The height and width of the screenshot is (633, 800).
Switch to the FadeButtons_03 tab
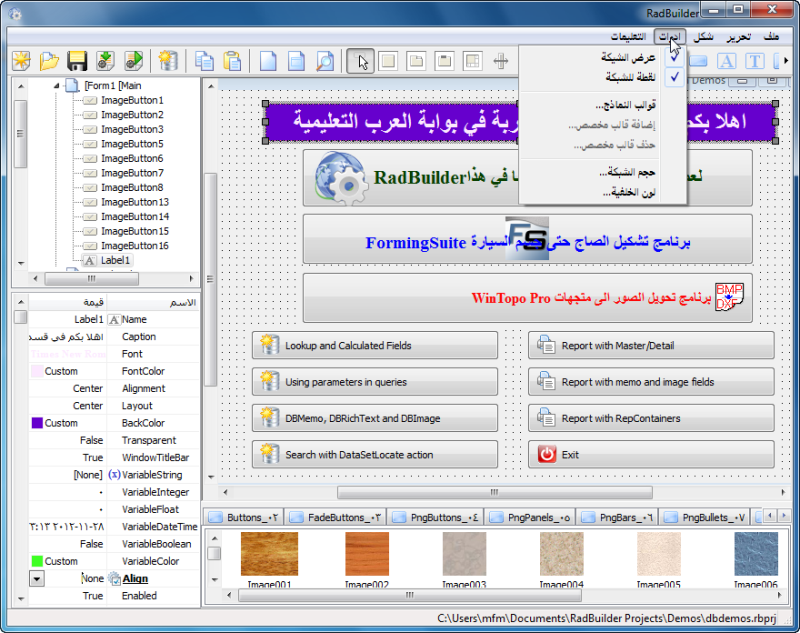click(336, 517)
